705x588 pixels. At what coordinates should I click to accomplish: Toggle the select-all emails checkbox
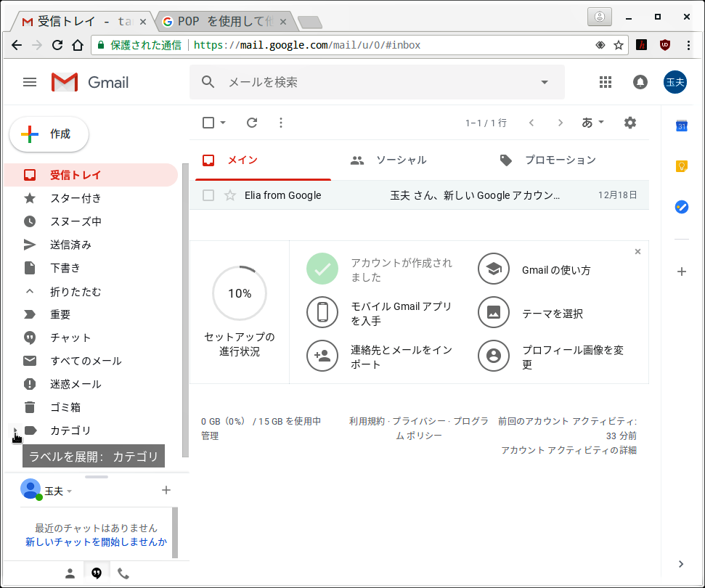[x=208, y=123]
